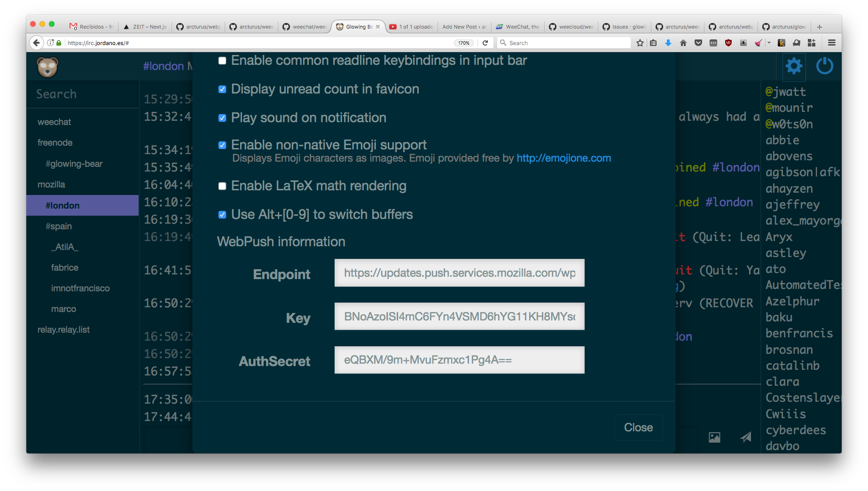868x491 pixels.
Task: Open dropdown arrow next to broom icon
Action: click(769, 43)
